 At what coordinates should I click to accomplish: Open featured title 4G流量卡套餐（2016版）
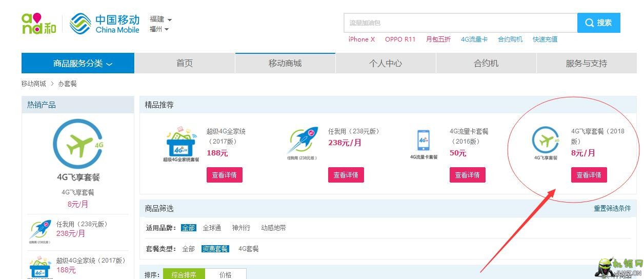469,136
